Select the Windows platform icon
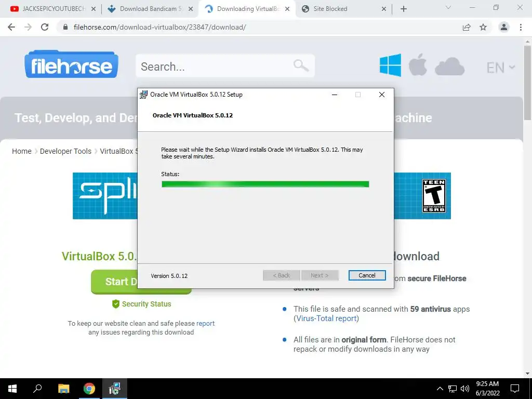This screenshot has width=532, height=399. tap(390, 65)
